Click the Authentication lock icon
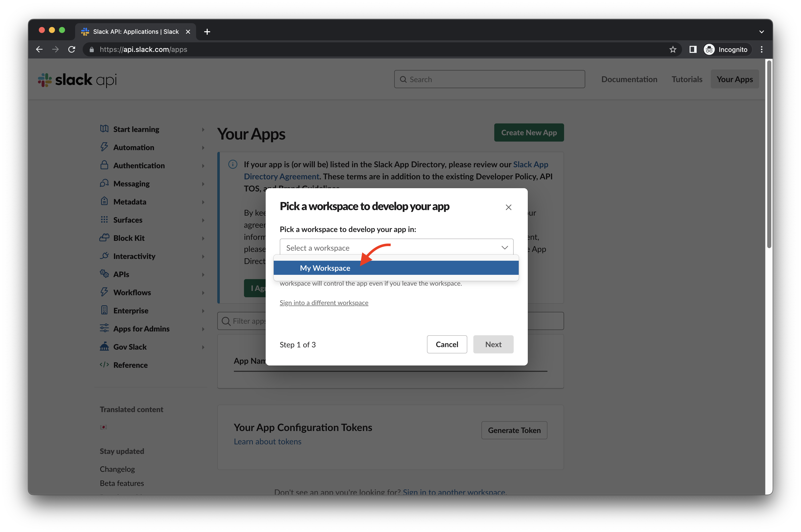The height and width of the screenshot is (532, 801). tap(104, 165)
